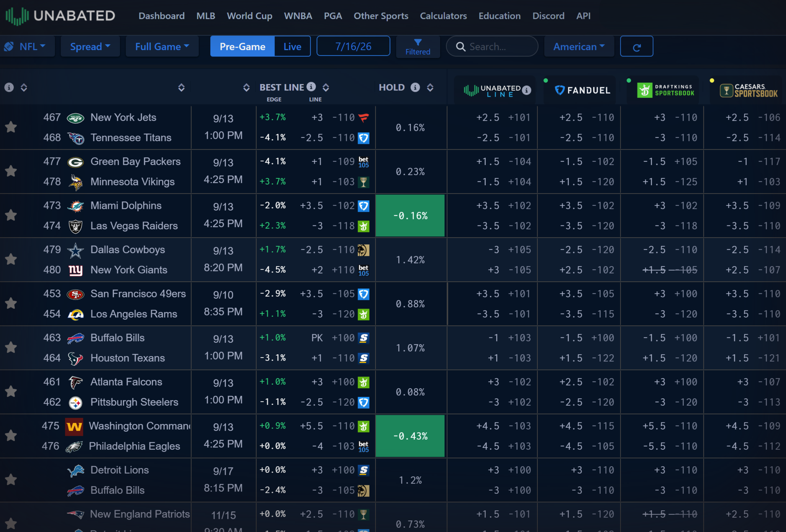Go to the Education nav item
This screenshot has height=532, width=786.
tap(500, 16)
